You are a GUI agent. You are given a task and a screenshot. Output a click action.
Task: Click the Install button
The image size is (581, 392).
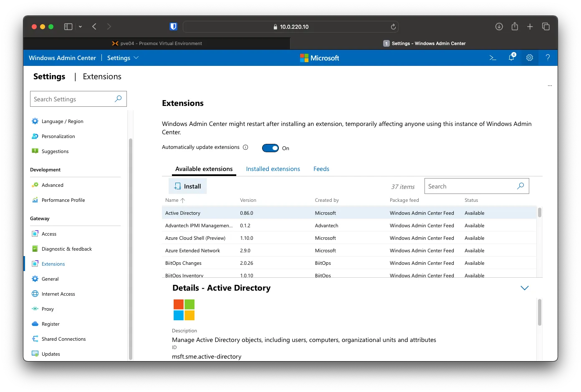tap(187, 186)
